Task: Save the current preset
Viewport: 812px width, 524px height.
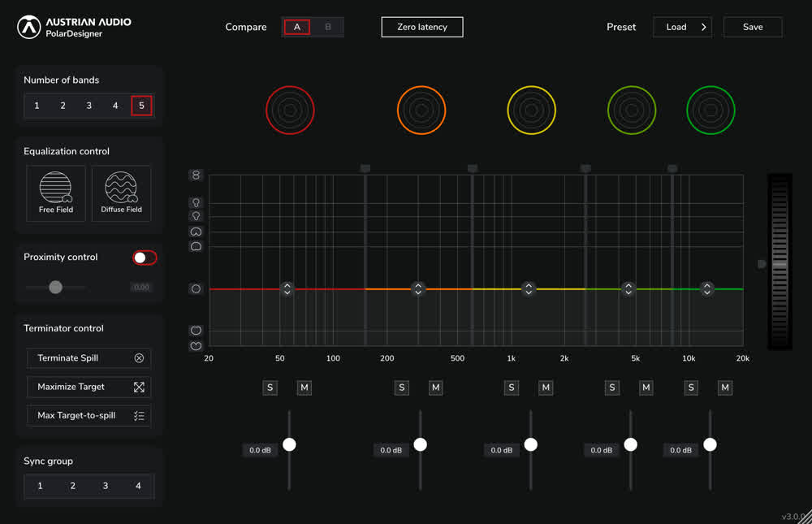Action: tap(753, 27)
